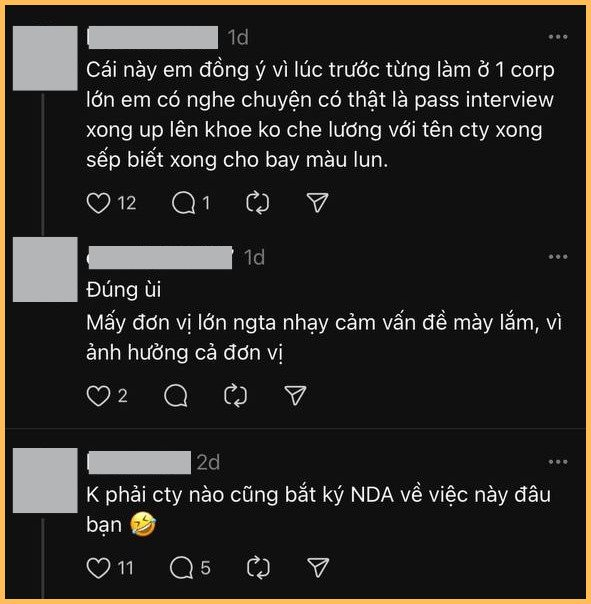Open the NDA commenter's avatar

(45, 480)
